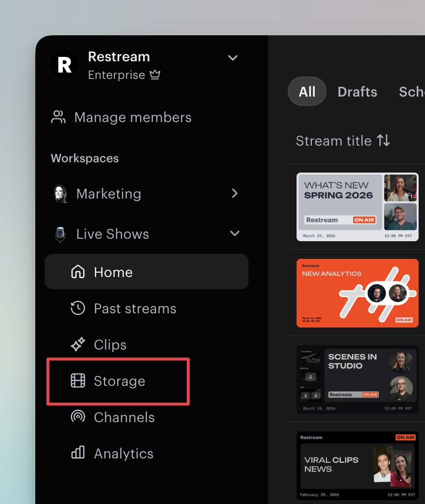The width and height of the screenshot is (425, 504).
Task: Select the All filter tab
Action: 307,92
